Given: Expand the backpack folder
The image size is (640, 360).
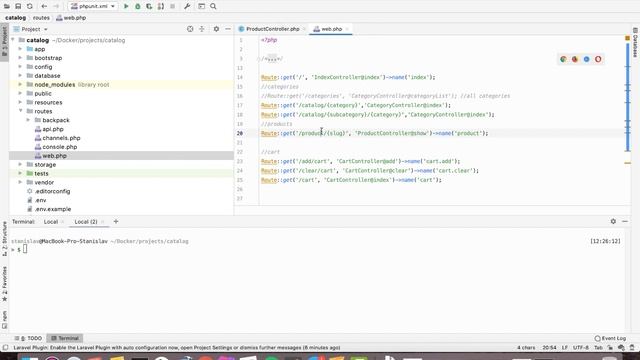Looking at the screenshot, I should [29, 120].
